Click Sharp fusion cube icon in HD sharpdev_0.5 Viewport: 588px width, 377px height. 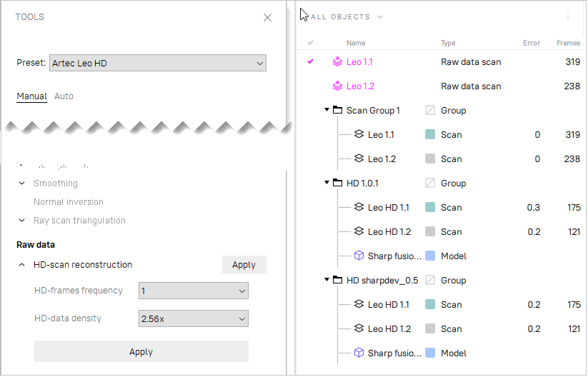pos(359,353)
